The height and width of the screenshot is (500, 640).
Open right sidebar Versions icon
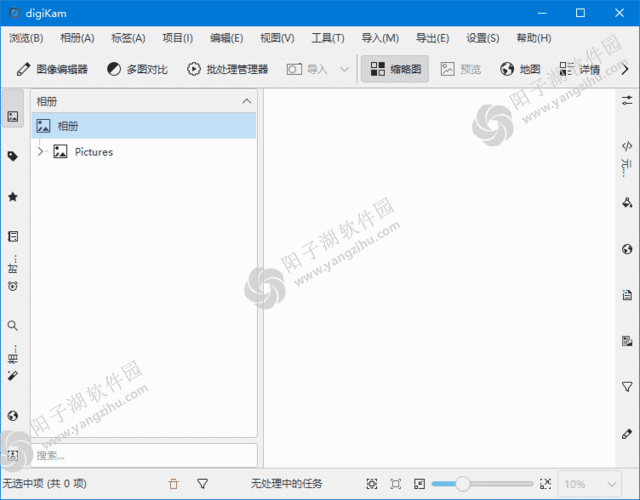click(x=627, y=341)
